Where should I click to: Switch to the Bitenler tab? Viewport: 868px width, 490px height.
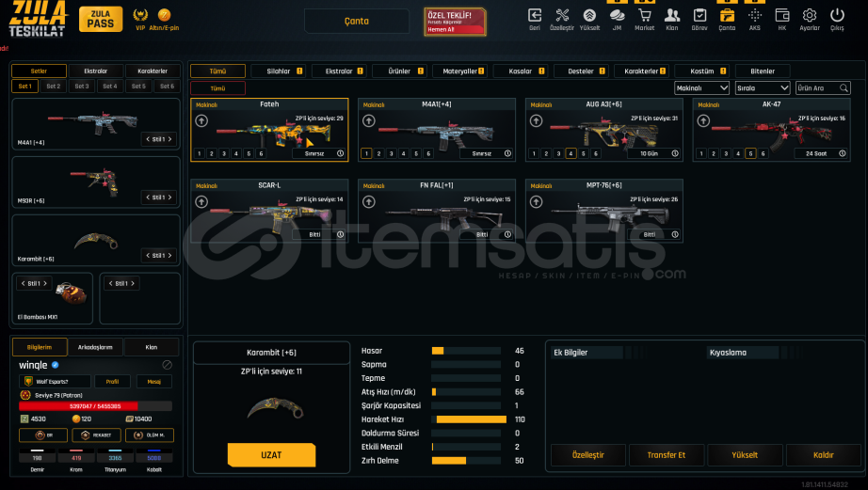click(x=763, y=71)
